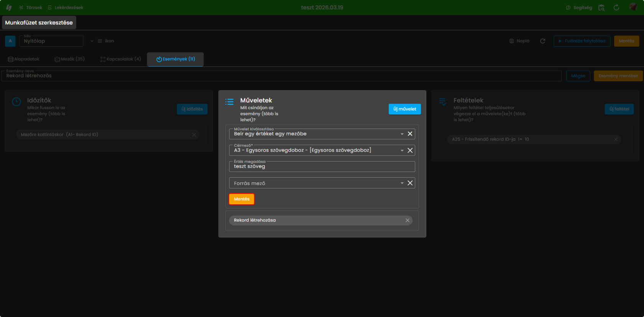Screen dimensions: 644x317
Task: Clear the Forrás mező field
Action: click(410, 183)
